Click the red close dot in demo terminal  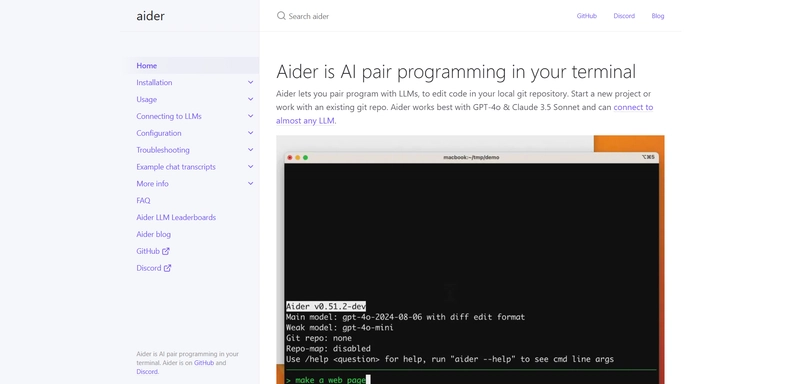click(x=290, y=158)
